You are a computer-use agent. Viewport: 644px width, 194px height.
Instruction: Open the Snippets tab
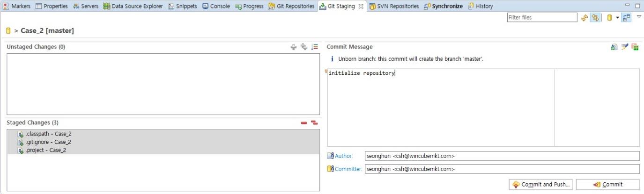point(182,6)
